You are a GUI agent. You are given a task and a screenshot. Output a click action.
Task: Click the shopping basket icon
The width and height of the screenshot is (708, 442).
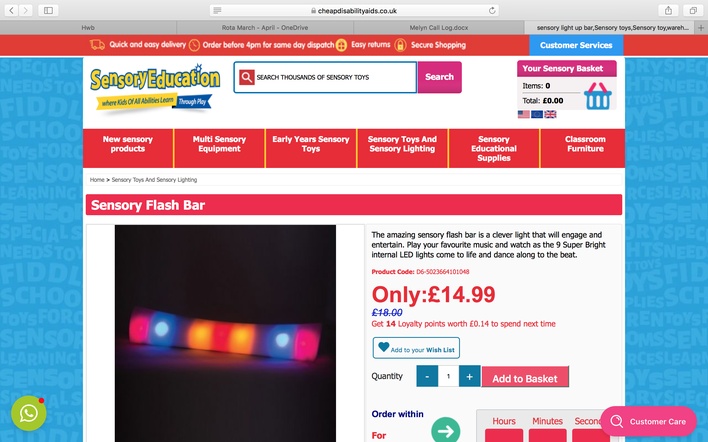597,96
